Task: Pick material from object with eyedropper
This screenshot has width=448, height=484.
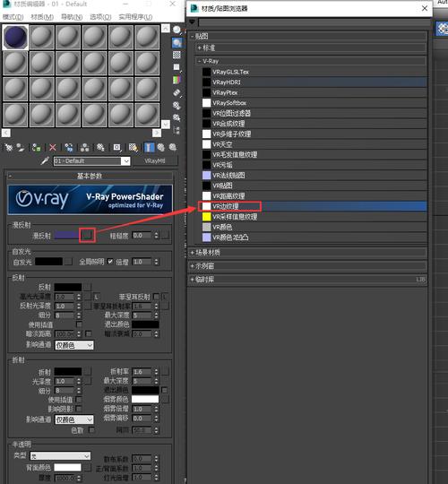Action: click(x=45, y=160)
